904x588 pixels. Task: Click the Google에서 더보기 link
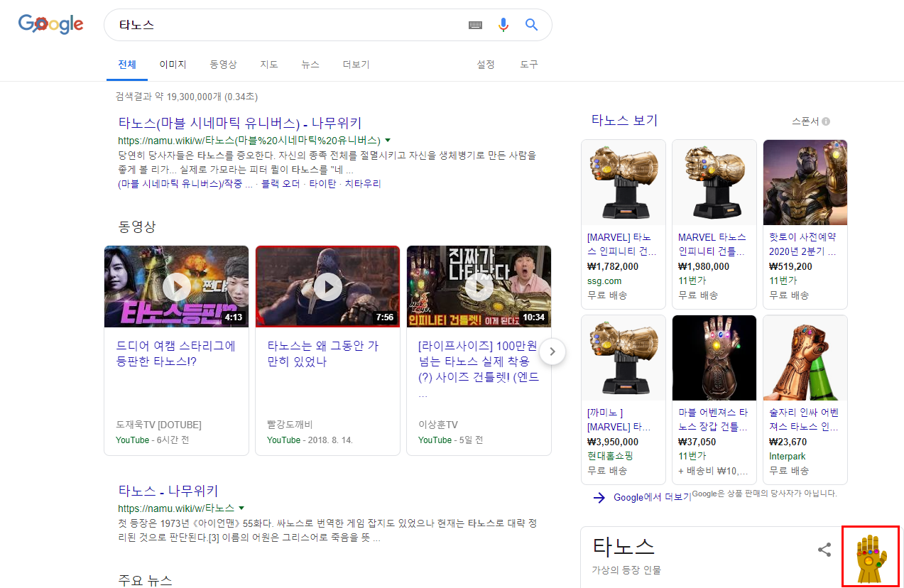point(652,497)
